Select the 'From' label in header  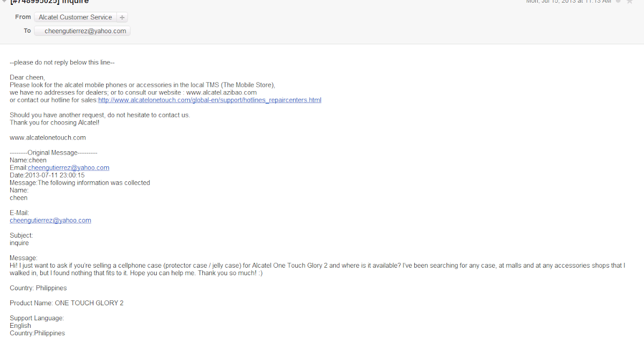pyautogui.click(x=23, y=17)
